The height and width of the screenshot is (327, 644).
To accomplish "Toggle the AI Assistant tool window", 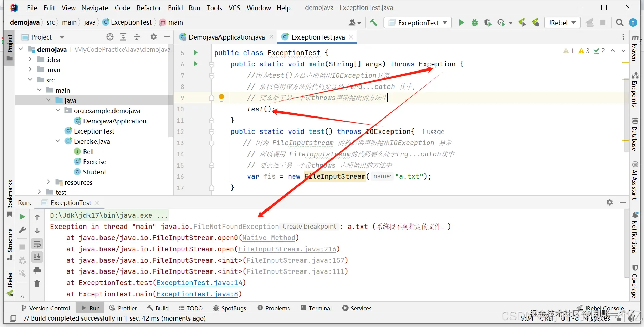I will click(x=635, y=180).
